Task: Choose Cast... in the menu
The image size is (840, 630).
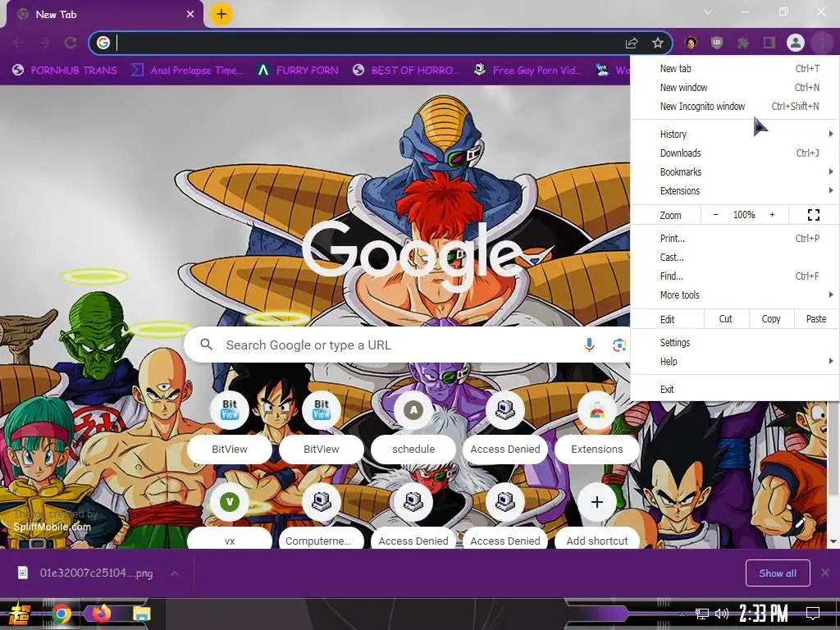Action: coord(735,258)
